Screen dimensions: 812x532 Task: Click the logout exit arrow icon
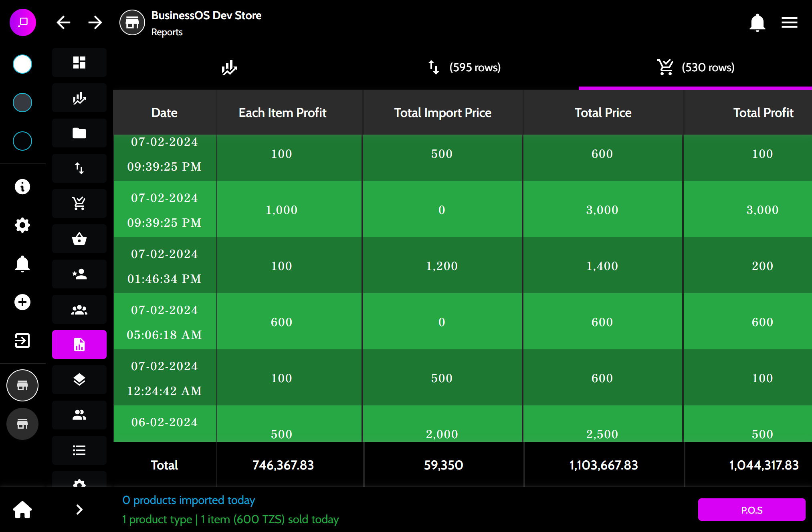[x=22, y=341]
